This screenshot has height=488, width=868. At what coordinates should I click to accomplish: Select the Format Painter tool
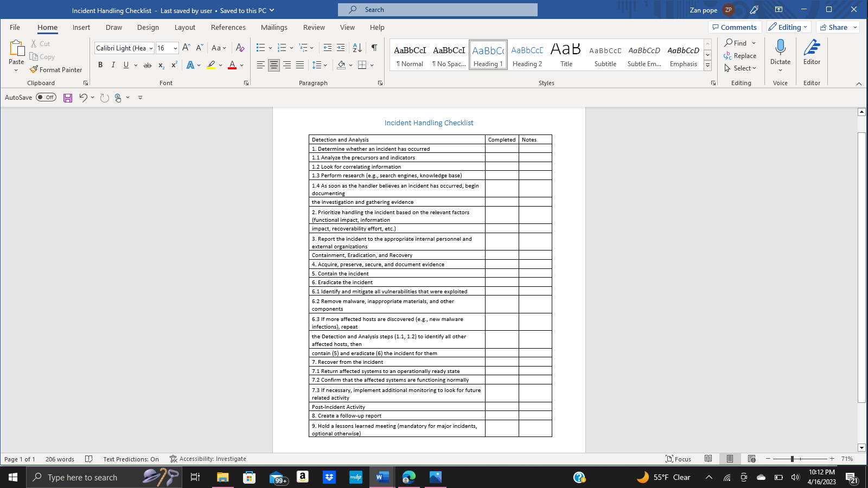click(x=56, y=69)
